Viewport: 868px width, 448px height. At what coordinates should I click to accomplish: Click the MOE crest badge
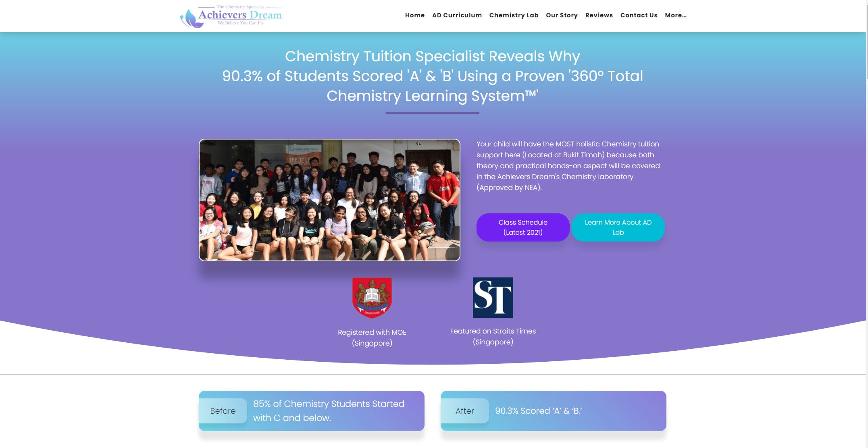(x=372, y=297)
